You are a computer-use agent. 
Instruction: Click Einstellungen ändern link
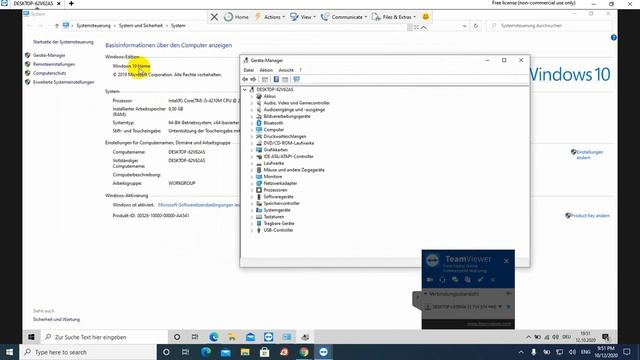[x=590, y=155]
